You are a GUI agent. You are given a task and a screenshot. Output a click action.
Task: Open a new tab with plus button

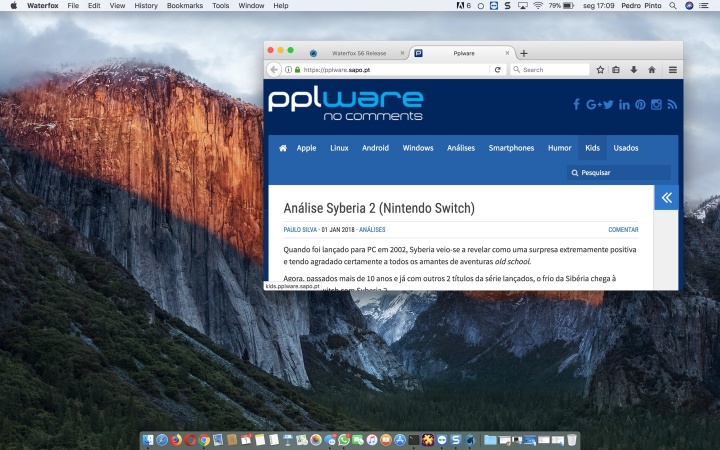(x=524, y=53)
